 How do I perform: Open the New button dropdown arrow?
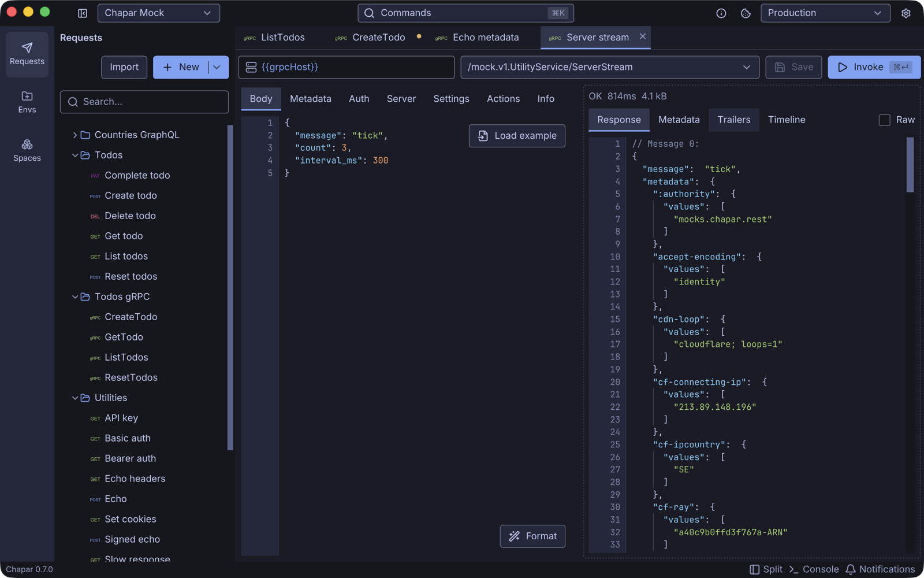(217, 67)
